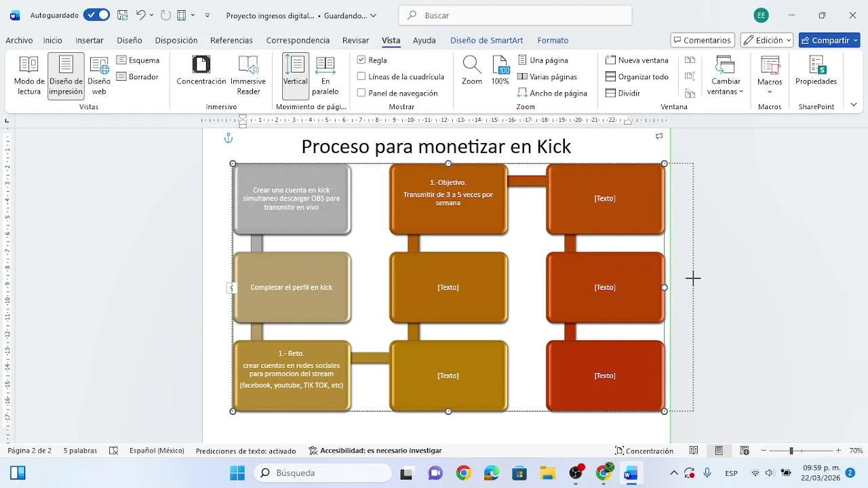
Task: Open Revisar tab
Action: (356, 40)
